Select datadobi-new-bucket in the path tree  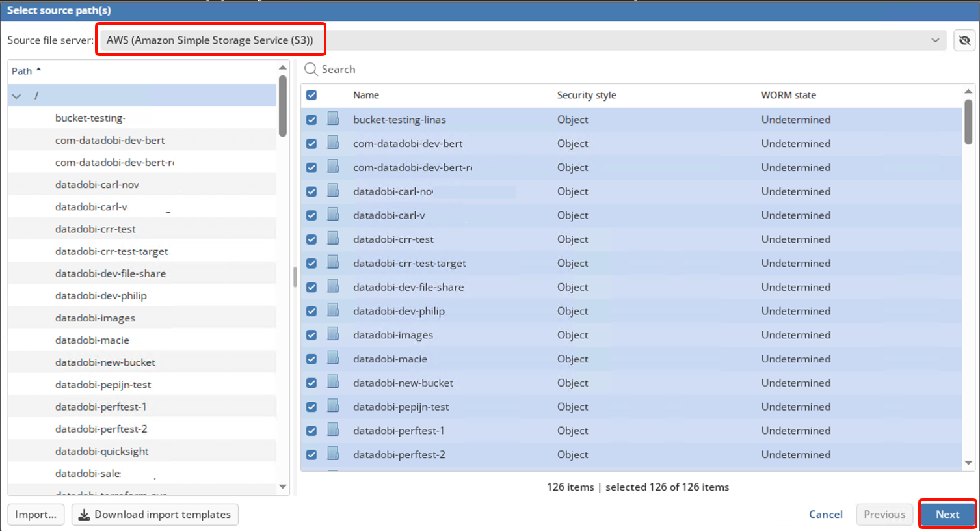(105, 362)
